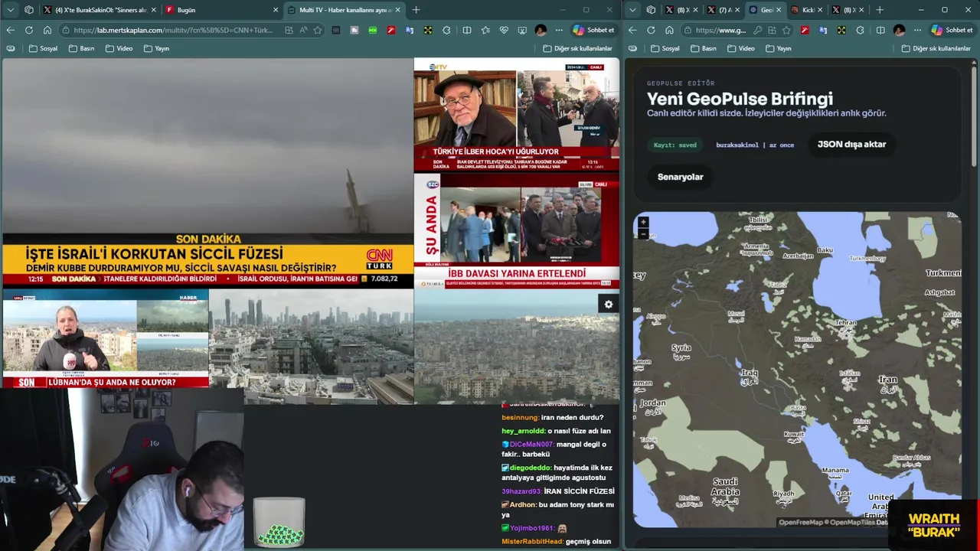The width and height of the screenshot is (980, 551).
Task: Open favorites hub in Multi TV window toolbar
Action: pos(485,30)
